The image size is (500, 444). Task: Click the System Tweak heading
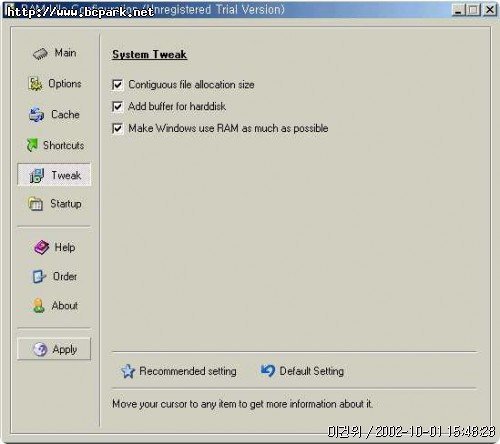(150, 54)
